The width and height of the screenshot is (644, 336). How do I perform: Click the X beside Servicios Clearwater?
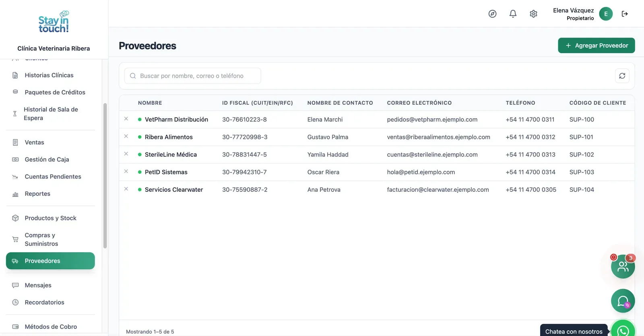click(126, 189)
